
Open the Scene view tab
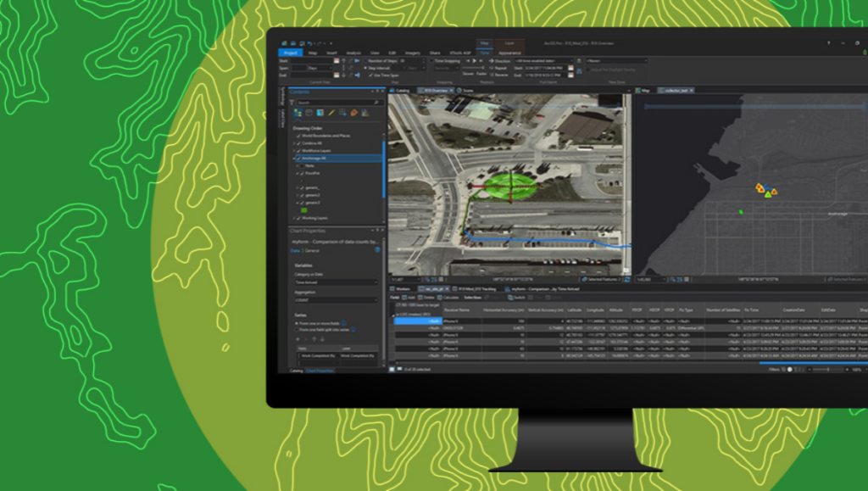pyautogui.click(x=465, y=90)
